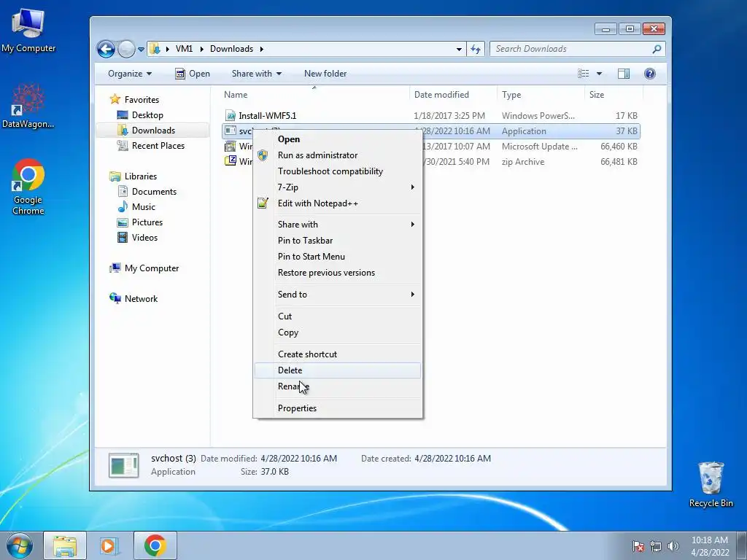Sort by the Size column header

(x=614, y=94)
